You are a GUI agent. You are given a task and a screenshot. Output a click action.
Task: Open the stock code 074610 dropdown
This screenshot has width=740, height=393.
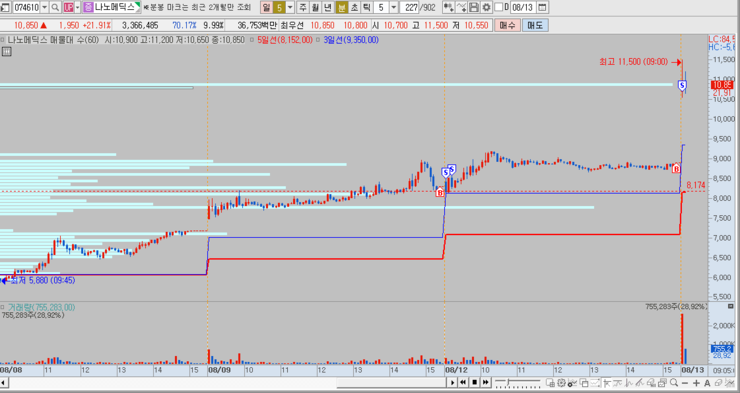45,7
